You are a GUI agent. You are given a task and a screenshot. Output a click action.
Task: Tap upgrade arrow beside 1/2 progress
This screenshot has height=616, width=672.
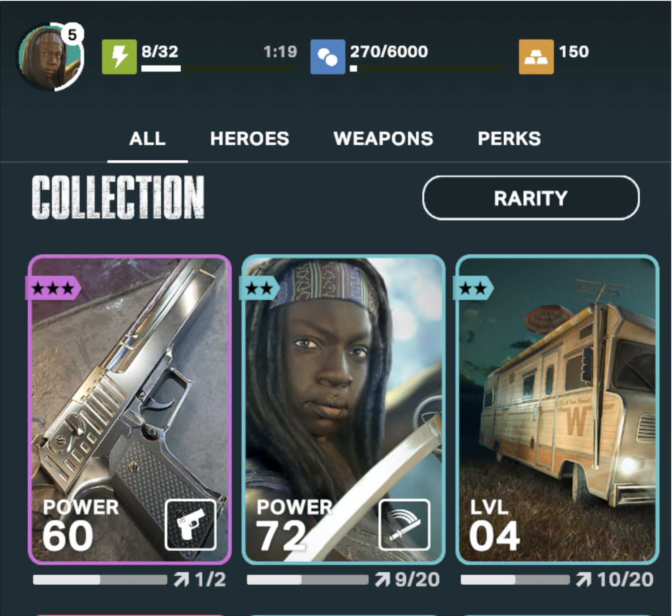[181, 580]
